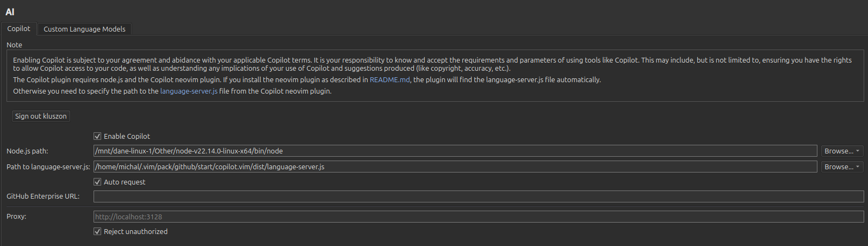Focus the Node.js path input field

tap(455, 151)
